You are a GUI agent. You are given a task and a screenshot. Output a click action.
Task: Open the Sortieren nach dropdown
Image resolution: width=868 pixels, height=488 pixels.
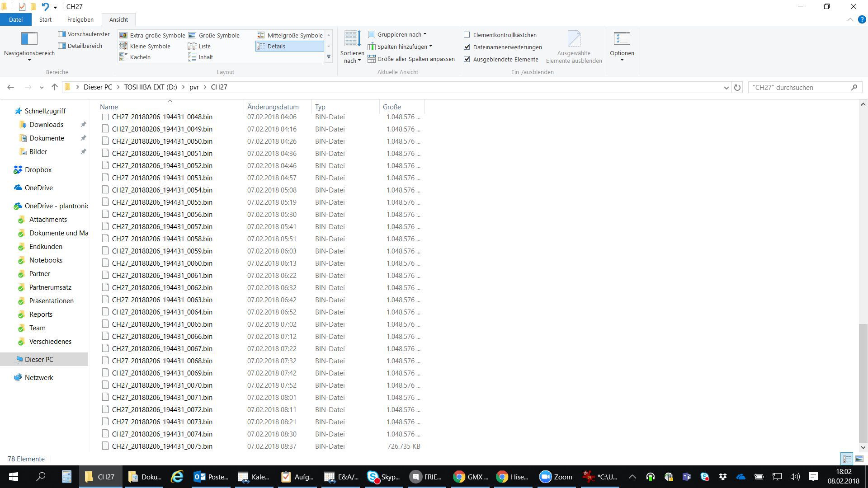click(352, 47)
